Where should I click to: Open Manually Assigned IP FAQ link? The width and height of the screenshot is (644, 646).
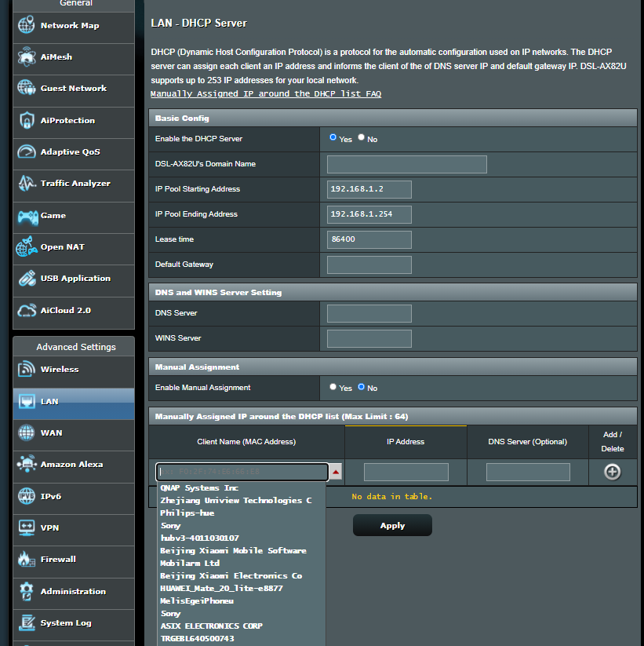click(x=266, y=94)
